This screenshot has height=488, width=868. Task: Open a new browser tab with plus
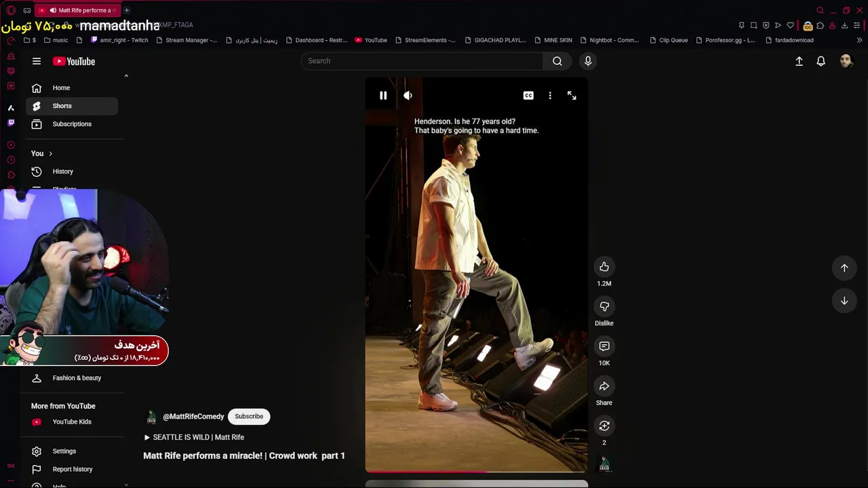[x=127, y=10]
